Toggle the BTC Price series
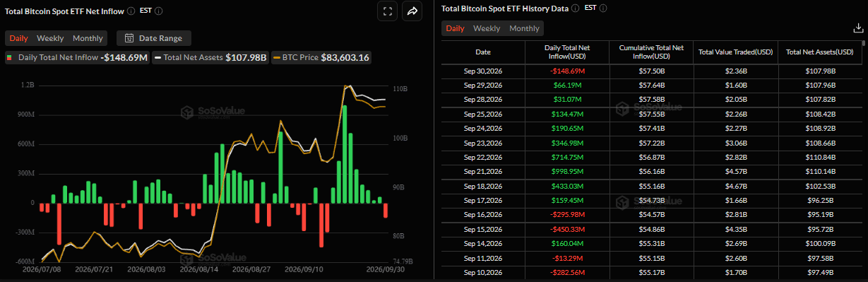 point(321,58)
